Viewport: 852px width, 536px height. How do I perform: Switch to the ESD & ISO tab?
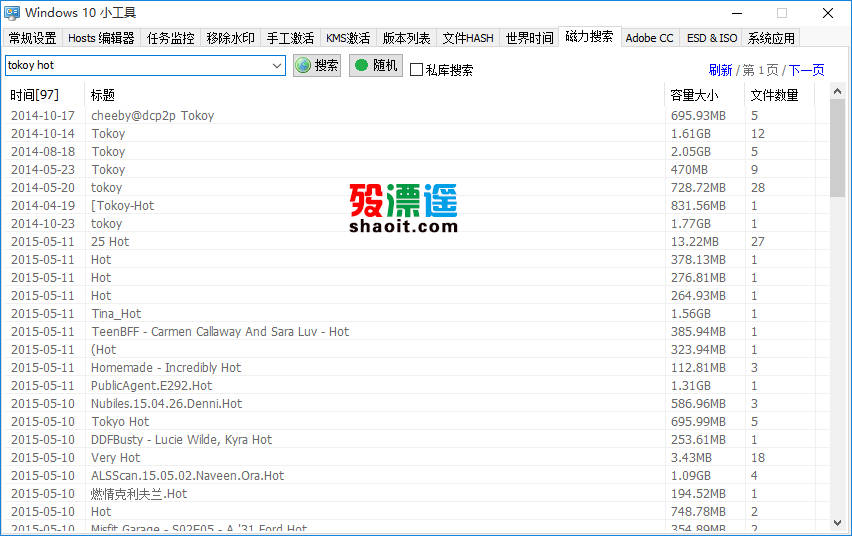click(x=712, y=38)
